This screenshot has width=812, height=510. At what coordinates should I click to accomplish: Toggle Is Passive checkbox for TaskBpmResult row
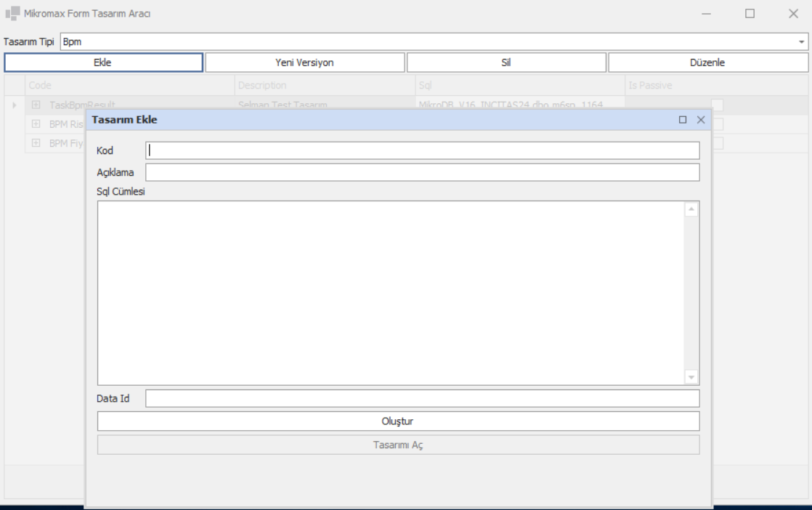tap(718, 105)
